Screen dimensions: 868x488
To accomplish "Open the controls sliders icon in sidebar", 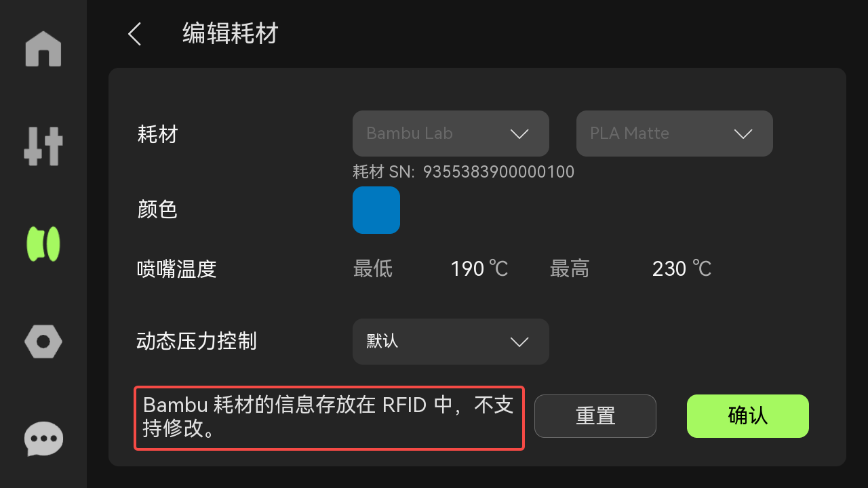I will pyautogui.click(x=43, y=146).
